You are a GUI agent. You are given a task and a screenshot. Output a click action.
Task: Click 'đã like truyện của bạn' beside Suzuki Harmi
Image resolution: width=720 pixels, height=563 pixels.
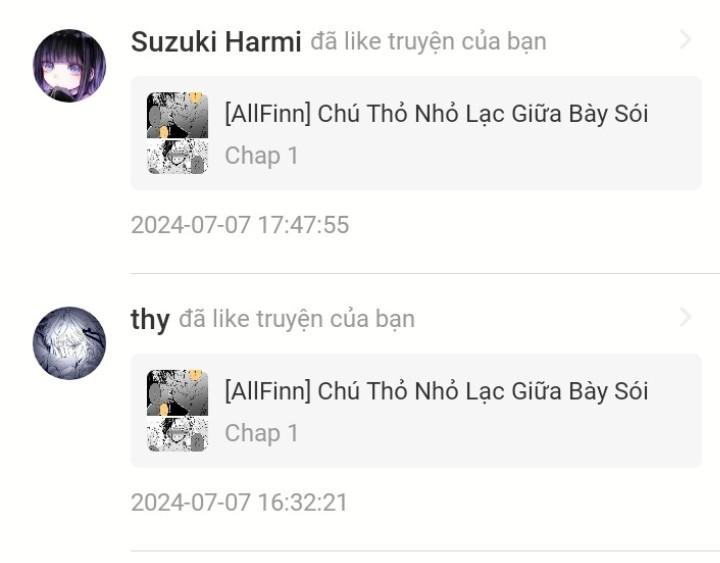pos(428,42)
